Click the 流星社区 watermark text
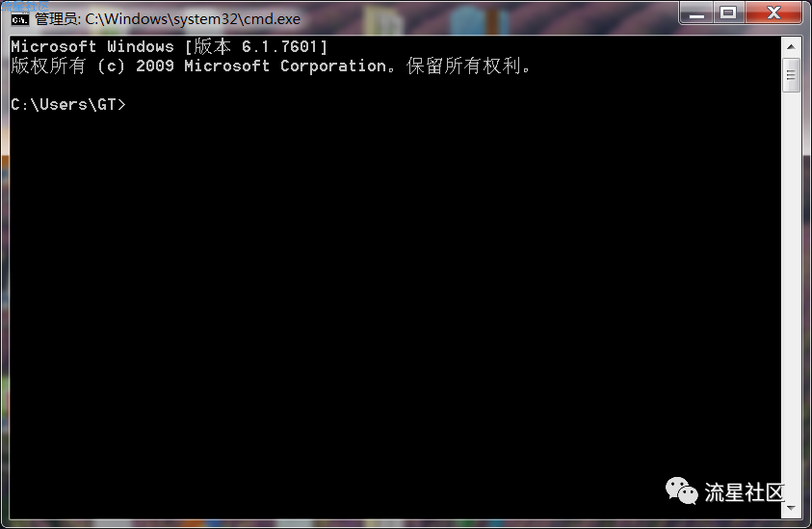 pos(745,492)
